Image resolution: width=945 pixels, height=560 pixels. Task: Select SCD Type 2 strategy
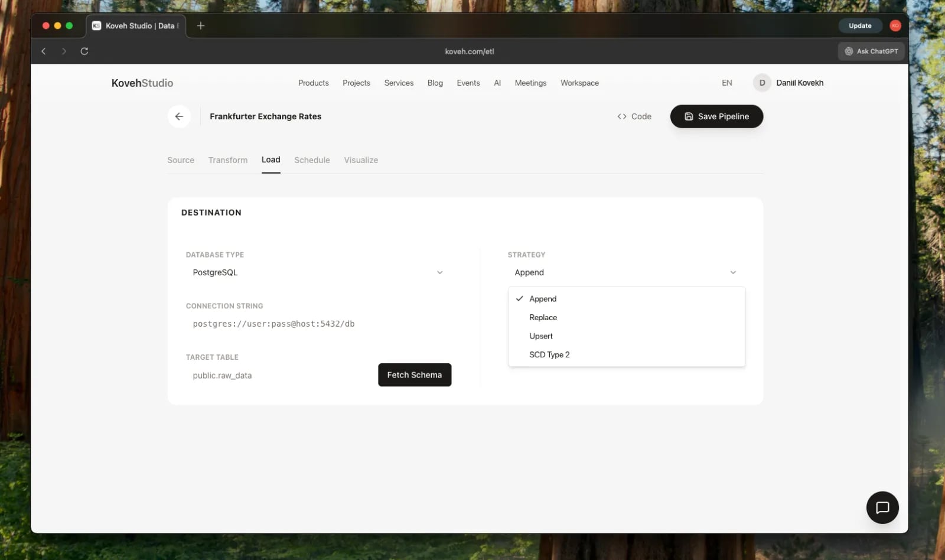point(549,354)
